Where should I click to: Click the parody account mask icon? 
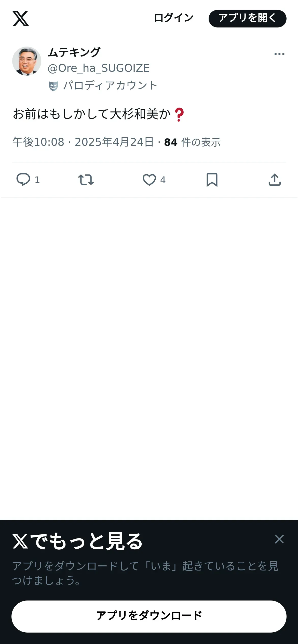(x=53, y=86)
